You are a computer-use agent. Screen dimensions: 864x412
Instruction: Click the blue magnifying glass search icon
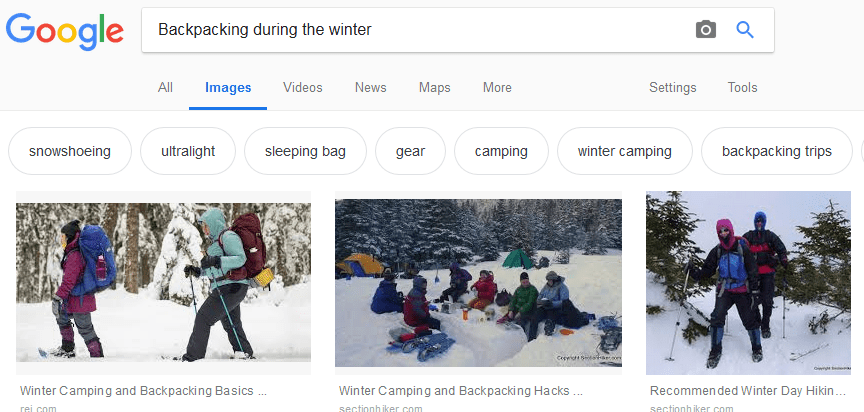[745, 30]
